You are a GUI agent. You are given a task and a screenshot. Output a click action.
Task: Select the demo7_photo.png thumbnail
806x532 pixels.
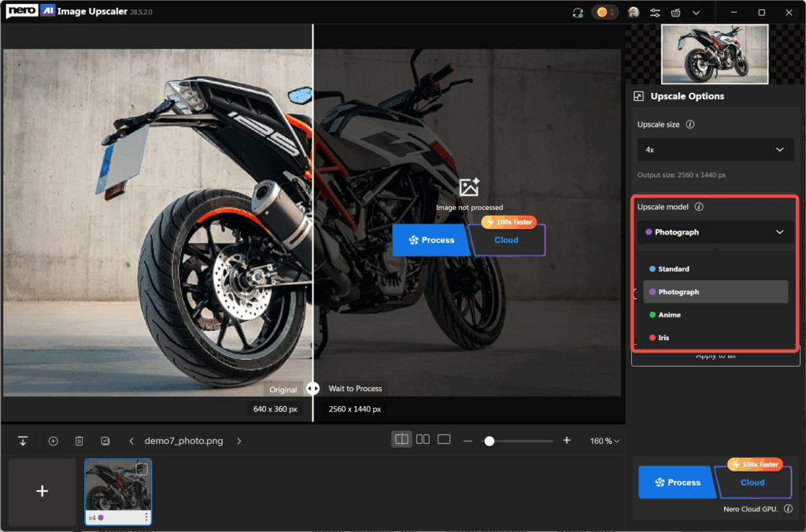(118, 488)
